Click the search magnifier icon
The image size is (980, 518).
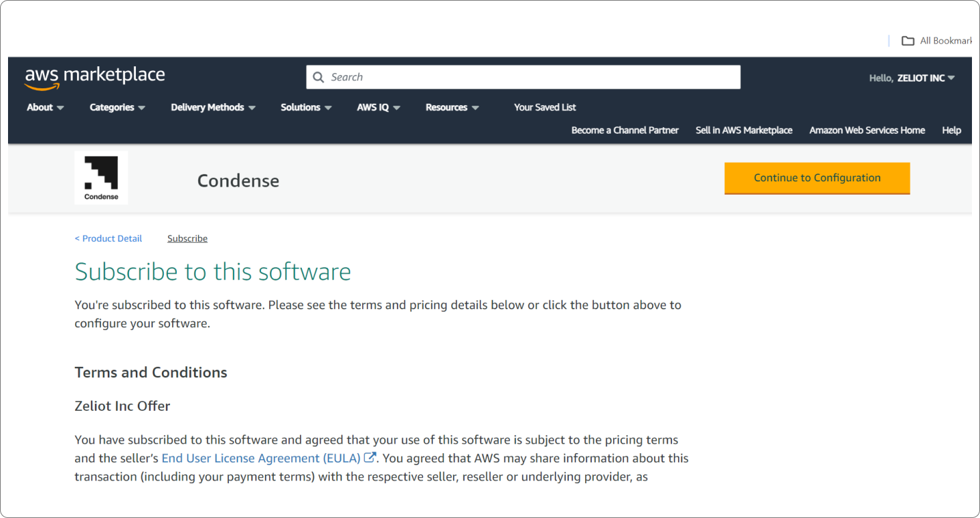pyautogui.click(x=319, y=77)
